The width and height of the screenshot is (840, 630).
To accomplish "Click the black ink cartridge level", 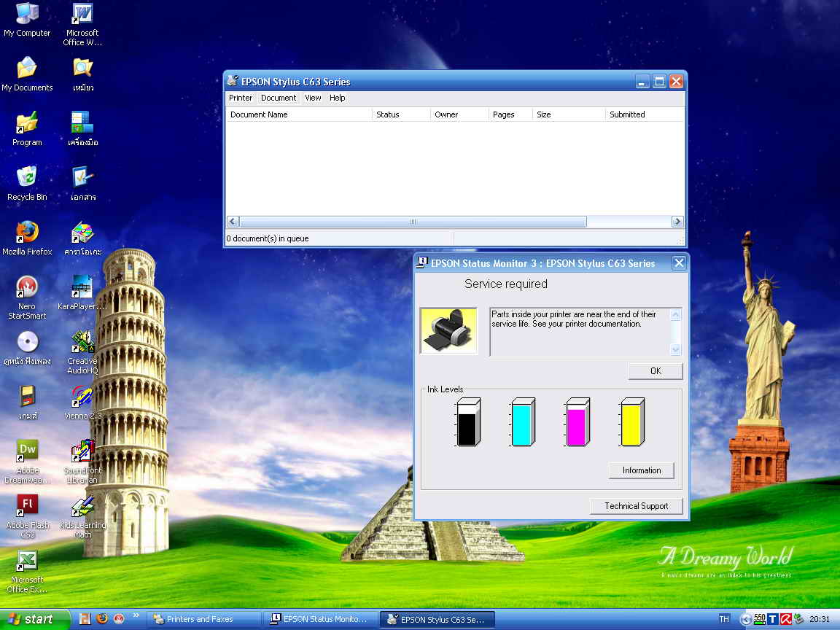I will pos(467,422).
